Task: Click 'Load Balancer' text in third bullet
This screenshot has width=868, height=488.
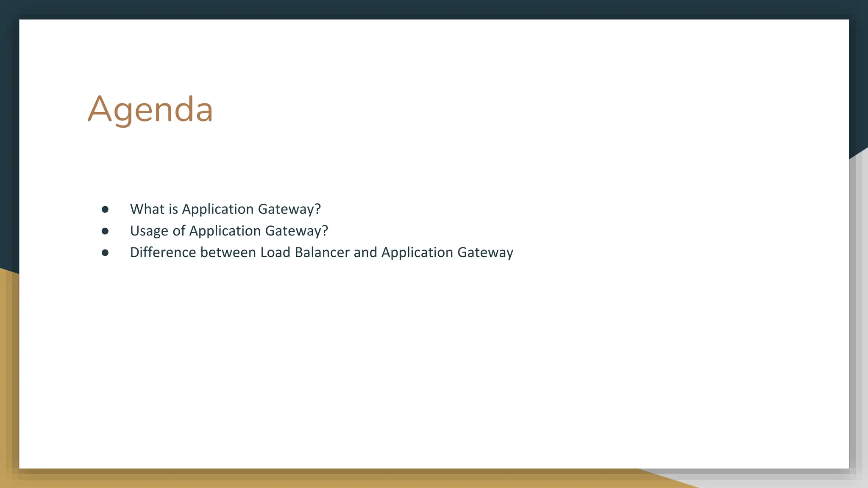Action: coord(305,252)
